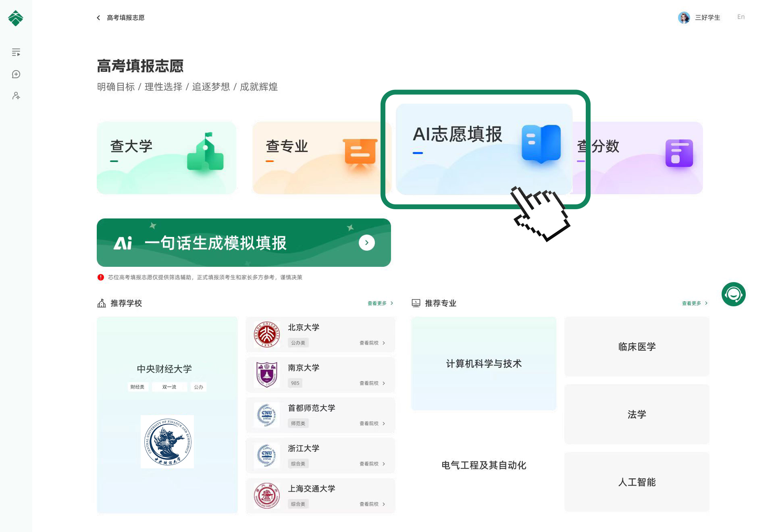Open the 查大学 card

[x=166, y=158]
